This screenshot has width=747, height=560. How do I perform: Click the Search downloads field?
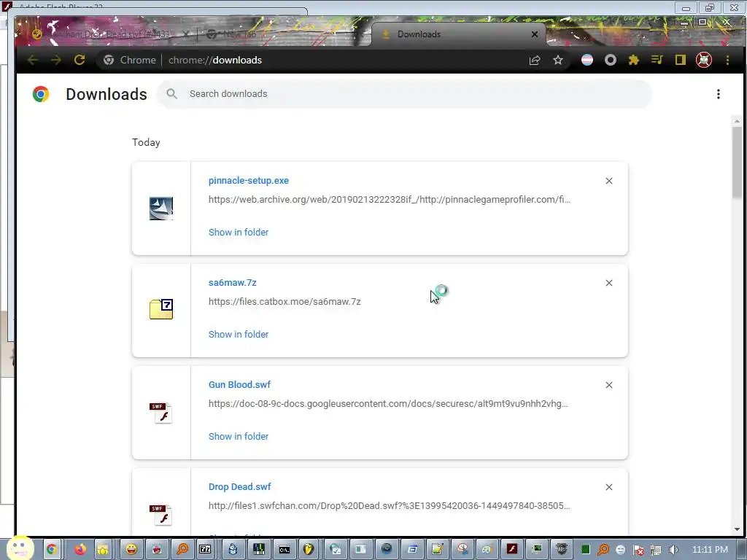coord(404,94)
